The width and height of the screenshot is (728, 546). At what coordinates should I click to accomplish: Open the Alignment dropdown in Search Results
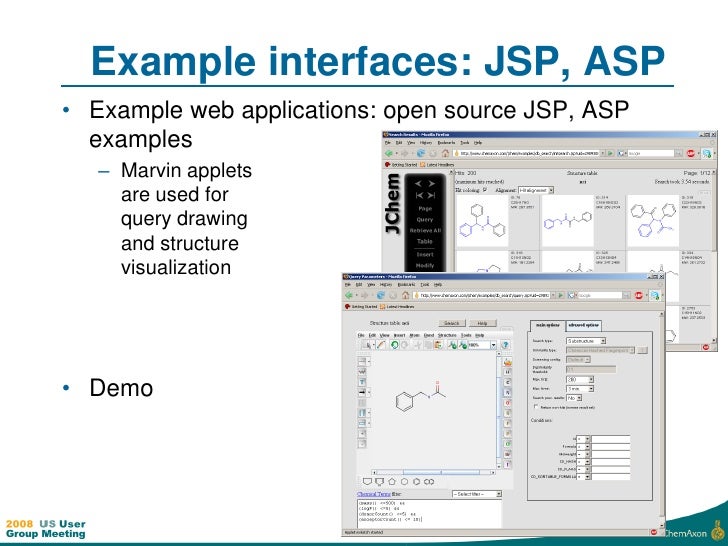[536, 190]
